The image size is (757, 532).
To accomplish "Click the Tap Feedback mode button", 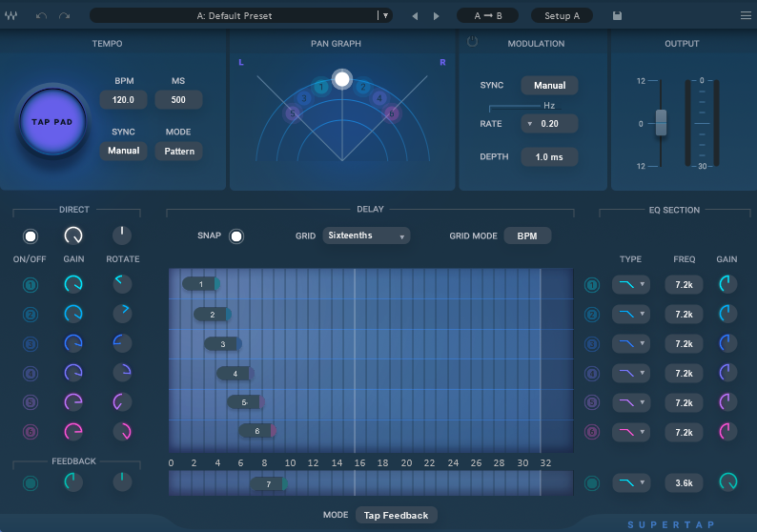I will pyautogui.click(x=396, y=515).
